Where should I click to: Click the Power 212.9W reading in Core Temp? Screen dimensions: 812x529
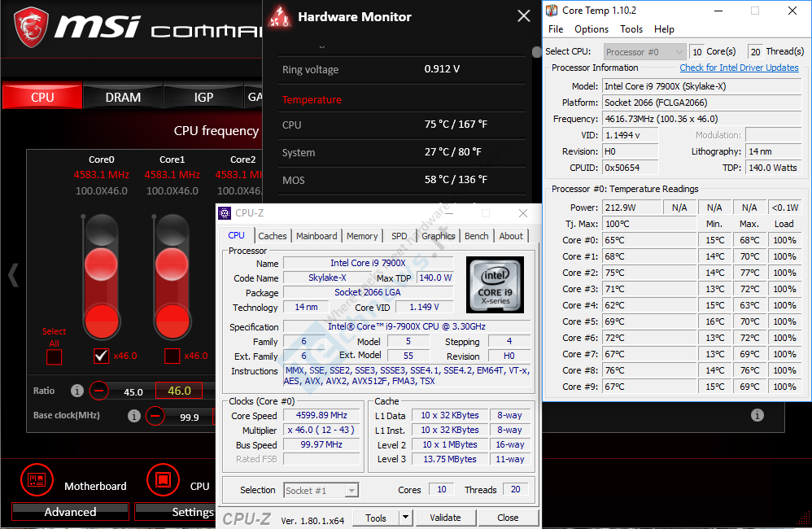point(632,208)
